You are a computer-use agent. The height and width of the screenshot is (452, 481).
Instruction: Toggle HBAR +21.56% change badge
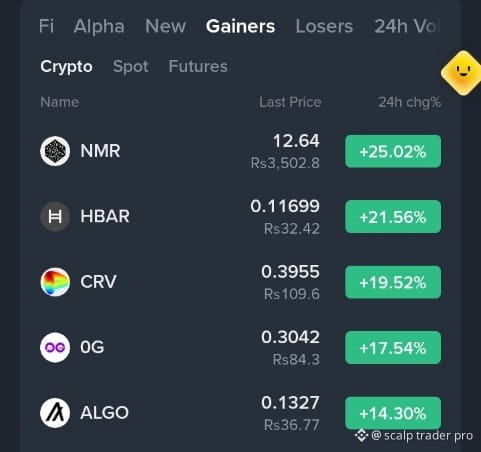[x=393, y=217]
